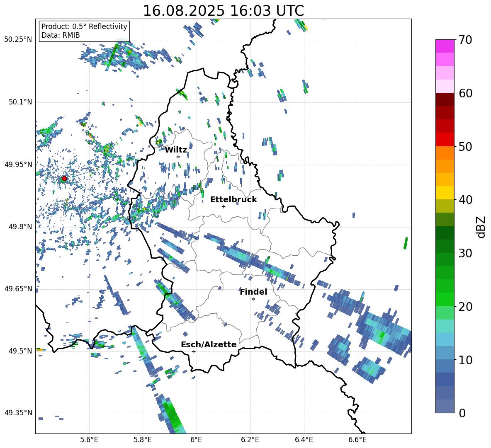Click 'Product: 0.5° Reflectivity' text

pos(84,27)
